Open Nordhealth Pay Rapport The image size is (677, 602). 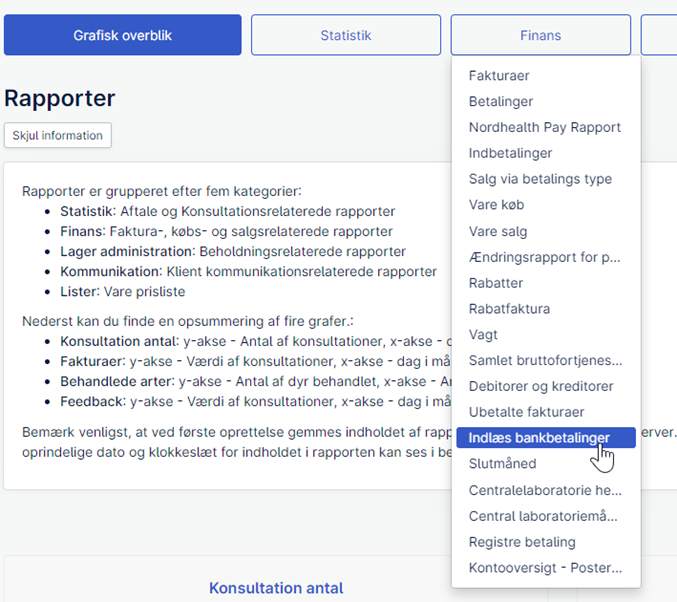click(545, 127)
